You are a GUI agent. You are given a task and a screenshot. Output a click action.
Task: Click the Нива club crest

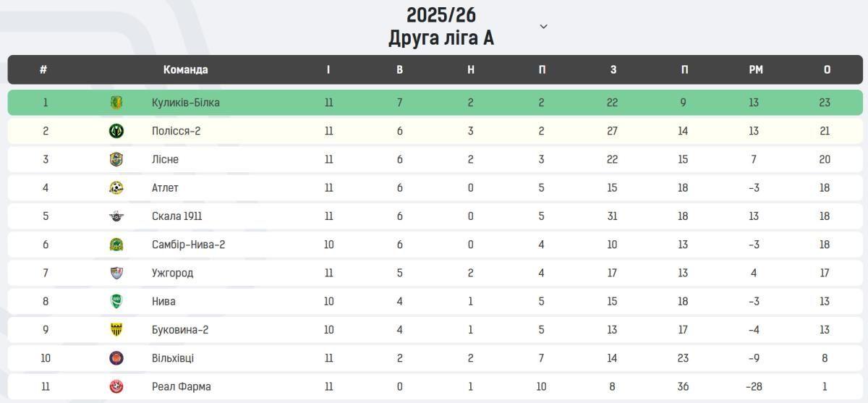point(116,301)
